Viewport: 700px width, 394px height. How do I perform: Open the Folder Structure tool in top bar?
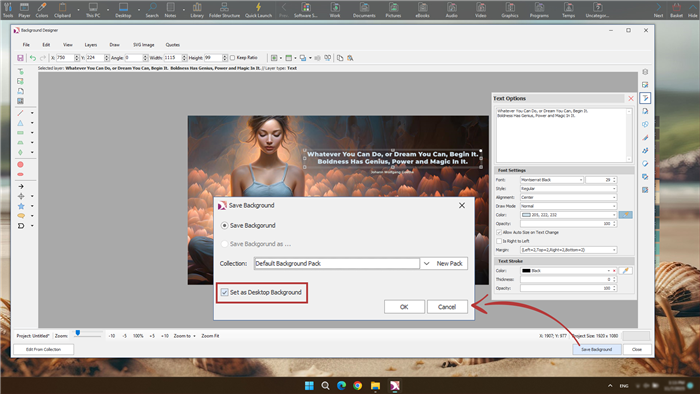click(224, 9)
